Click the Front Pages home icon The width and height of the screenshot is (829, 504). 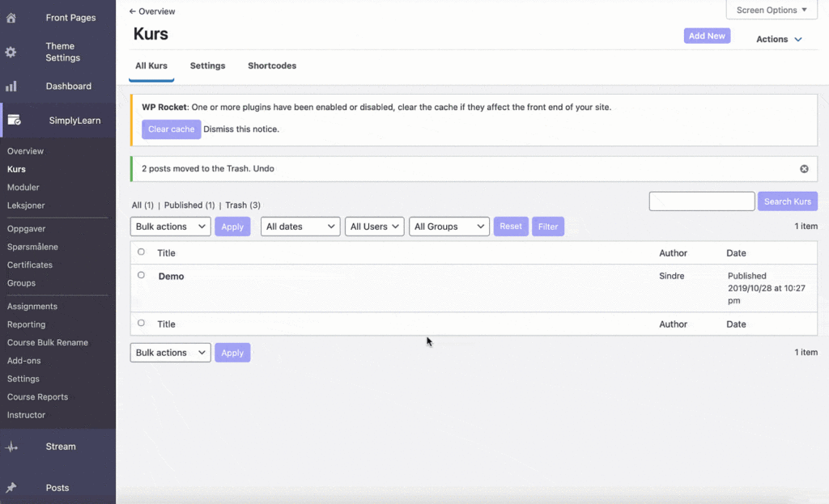11,18
